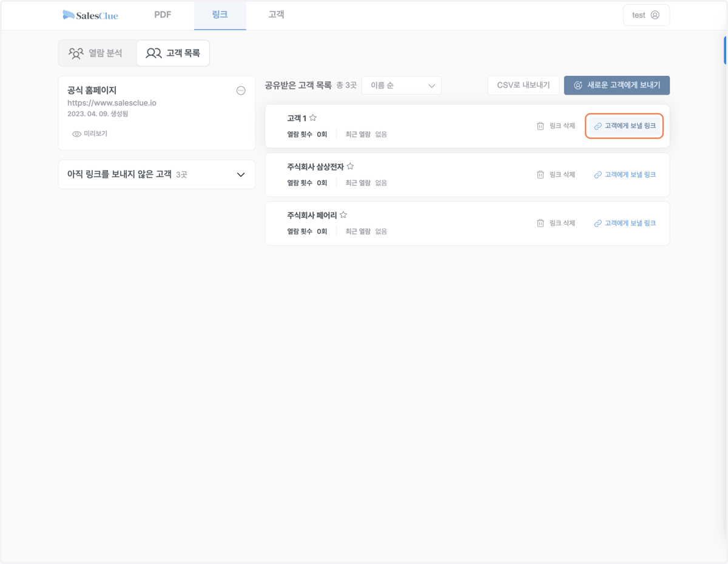Click 링크 삭제 text for 주식회사 삼성전자
The height and width of the screenshot is (564, 728).
562,174
